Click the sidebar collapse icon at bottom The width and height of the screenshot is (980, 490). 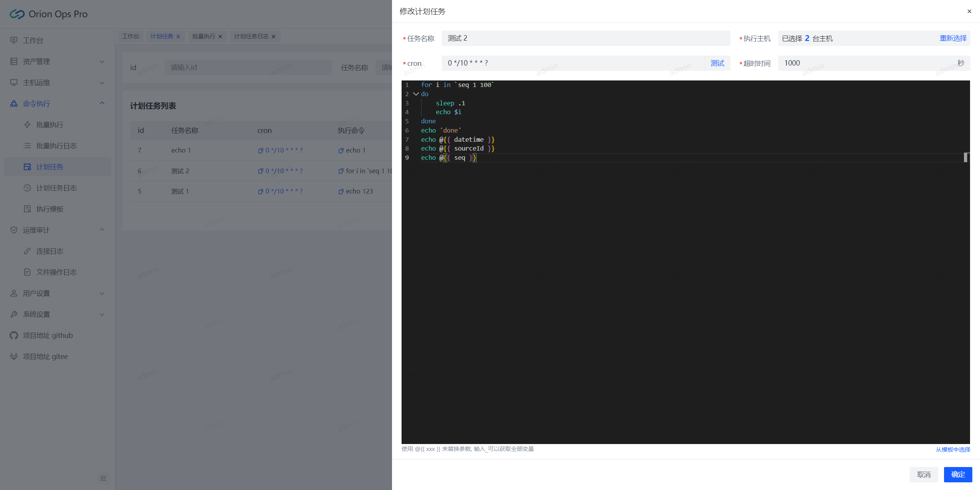tap(103, 478)
